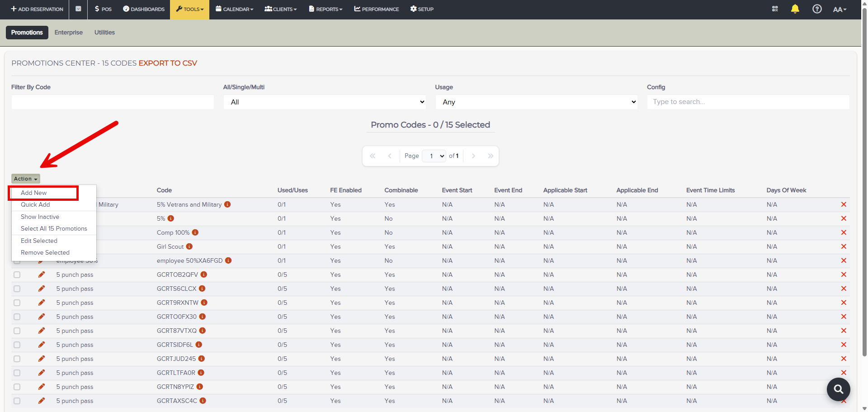Open the help question mark icon
The image size is (868, 412).
(x=817, y=9)
